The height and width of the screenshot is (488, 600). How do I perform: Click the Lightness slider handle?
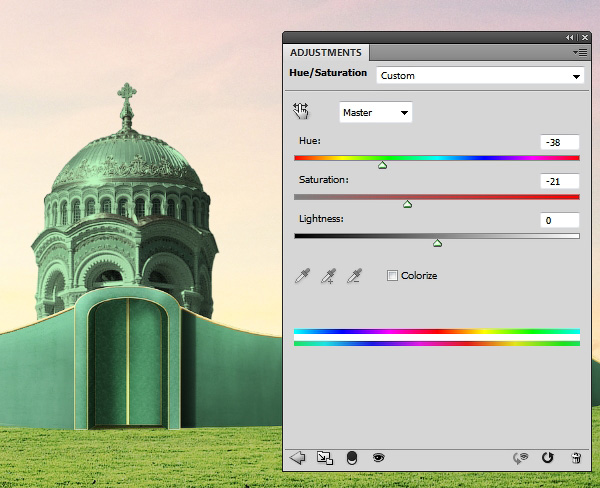[437, 243]
